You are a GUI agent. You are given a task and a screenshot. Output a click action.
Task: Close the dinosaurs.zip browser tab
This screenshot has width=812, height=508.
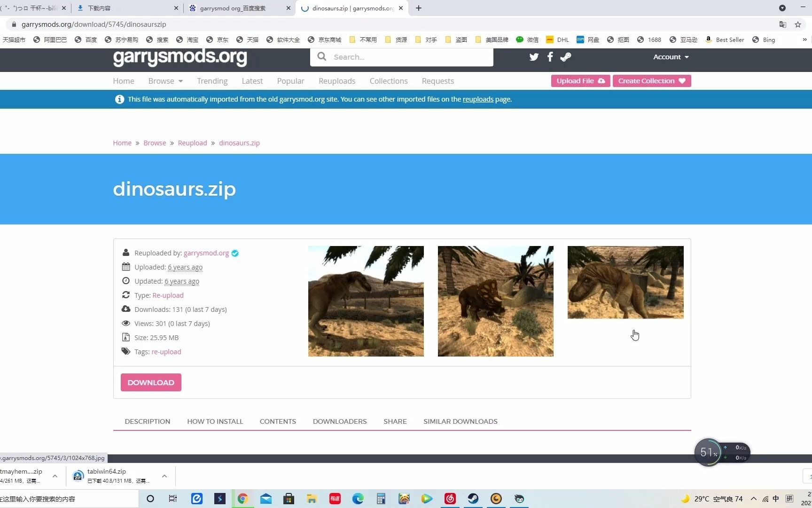click(401, 8)
